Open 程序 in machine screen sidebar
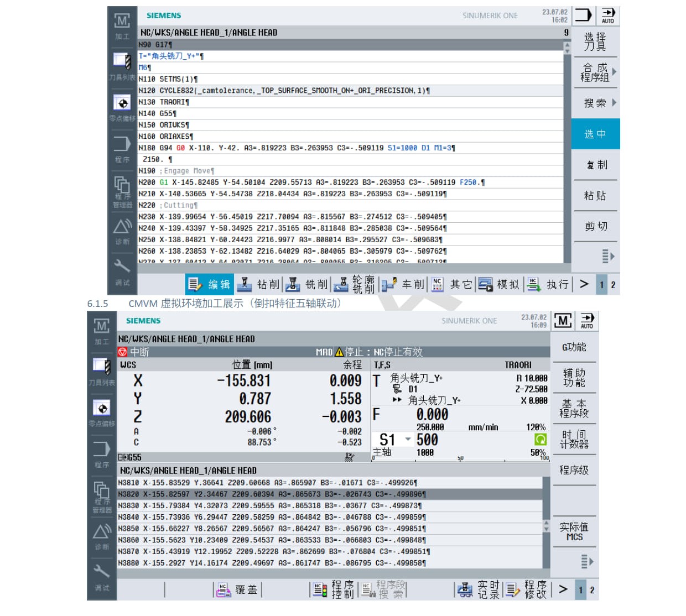 tap(102, 453)
